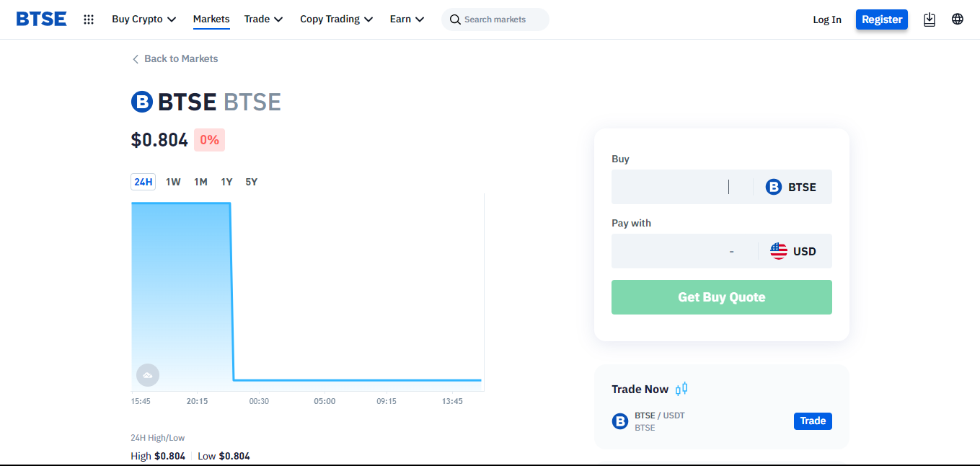
Task: Expand the Earn dropdown menu
Action: [x=407, y=19]
